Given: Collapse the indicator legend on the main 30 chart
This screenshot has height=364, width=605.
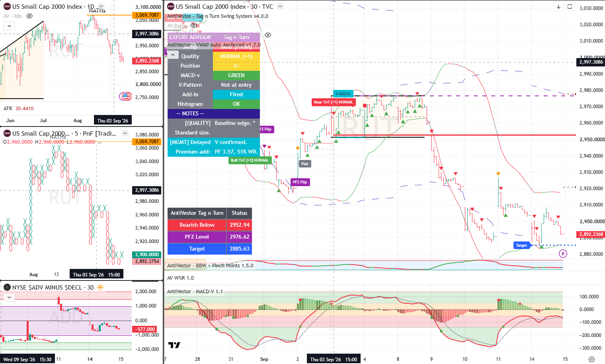Looking at the screenshot, I should (x=173, y=55).
